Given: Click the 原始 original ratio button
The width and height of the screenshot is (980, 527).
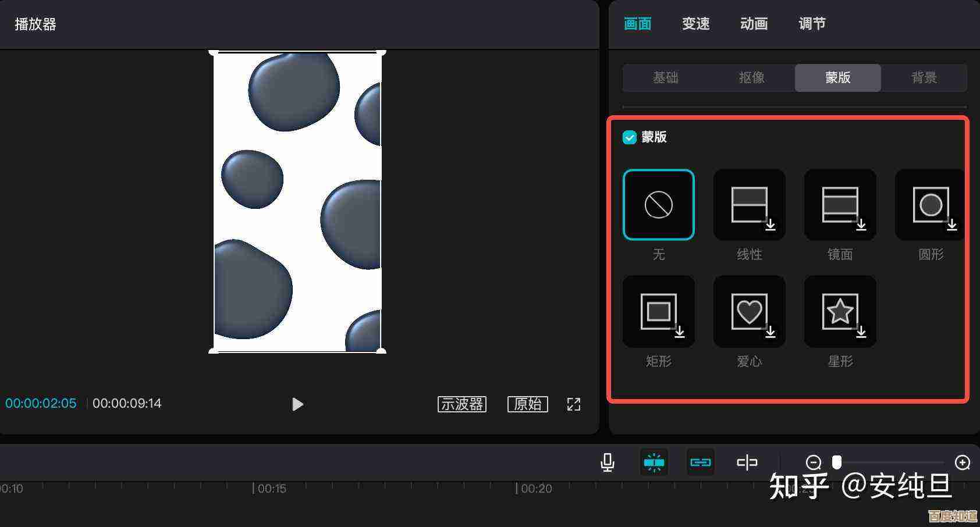Looking at the screenshot, I should (527, 404).
